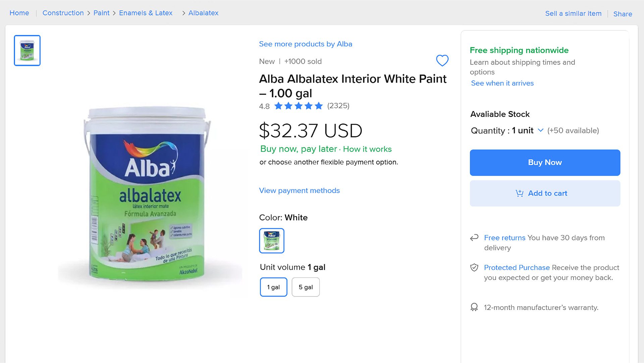This screenshot has height=363, width=644.
Task: Add the paint to cart
Action: click(545, 193)
